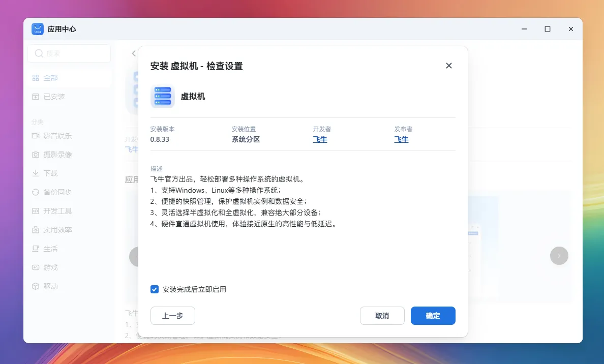
Task: Open 影音娱乐 category in sidebar
Action: tap(57, 136)
